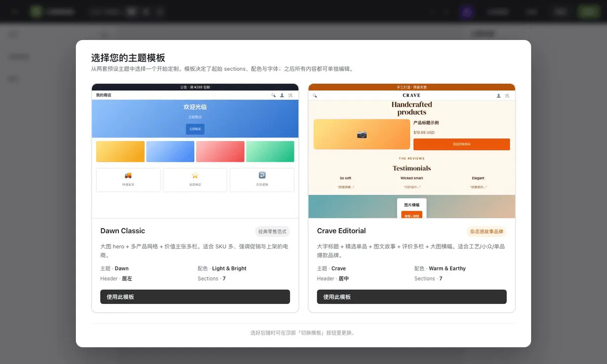
Task: Click the 无忧退换 value card
Action: pyautogui.click(x=262, y=180)
